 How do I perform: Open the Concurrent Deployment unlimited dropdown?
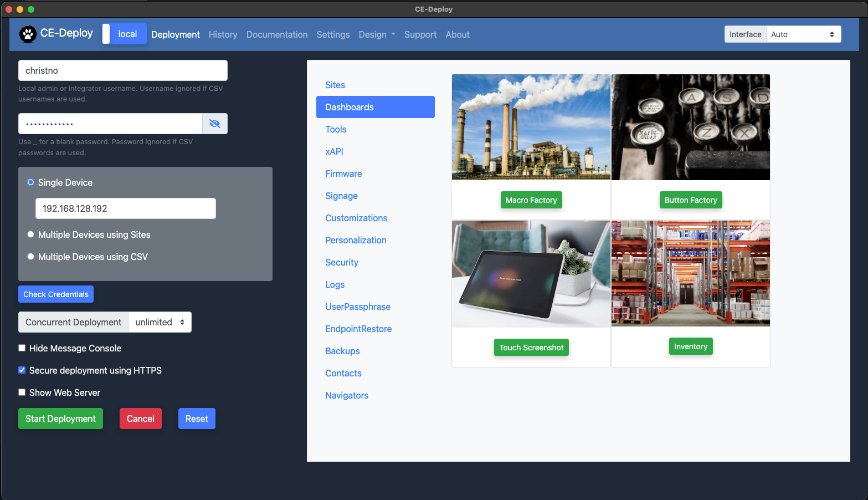160,322
